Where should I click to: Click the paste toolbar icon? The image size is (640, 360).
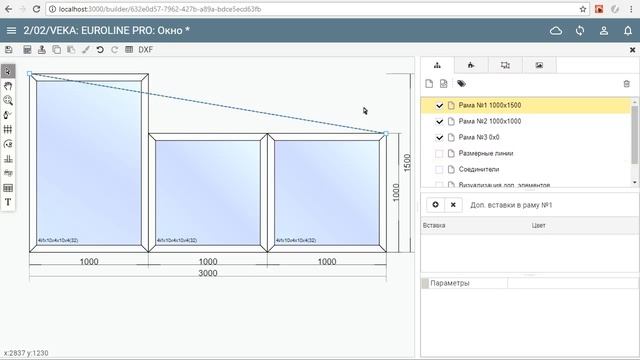(x=71, y=50)
